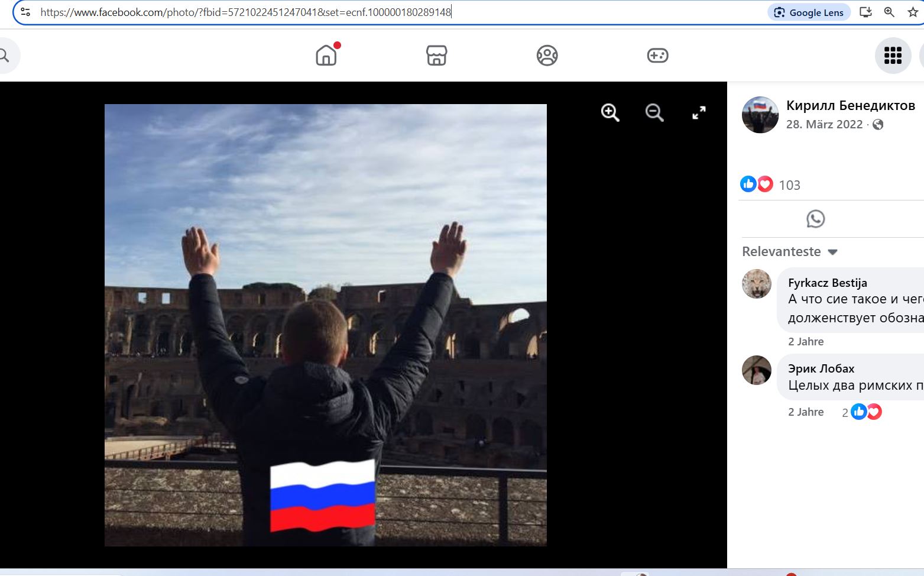Click 2 Jahre timestamp under Эрик Лобах comment

[805, 412]
